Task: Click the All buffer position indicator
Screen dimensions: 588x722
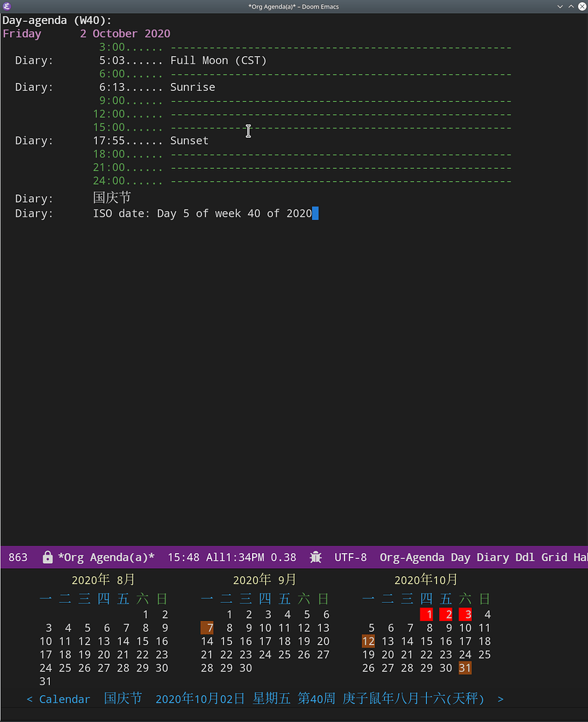Action: tap(214, 557)
